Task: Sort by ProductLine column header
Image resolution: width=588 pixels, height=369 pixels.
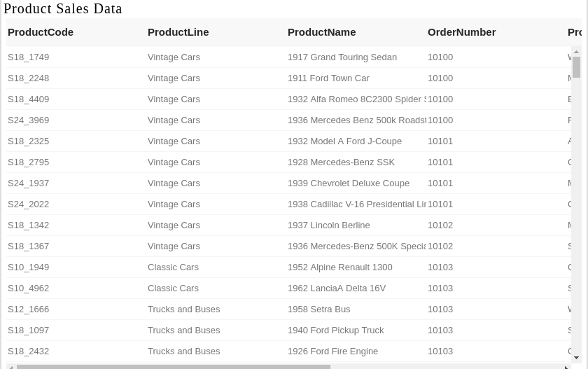Action: click(178, 32)
